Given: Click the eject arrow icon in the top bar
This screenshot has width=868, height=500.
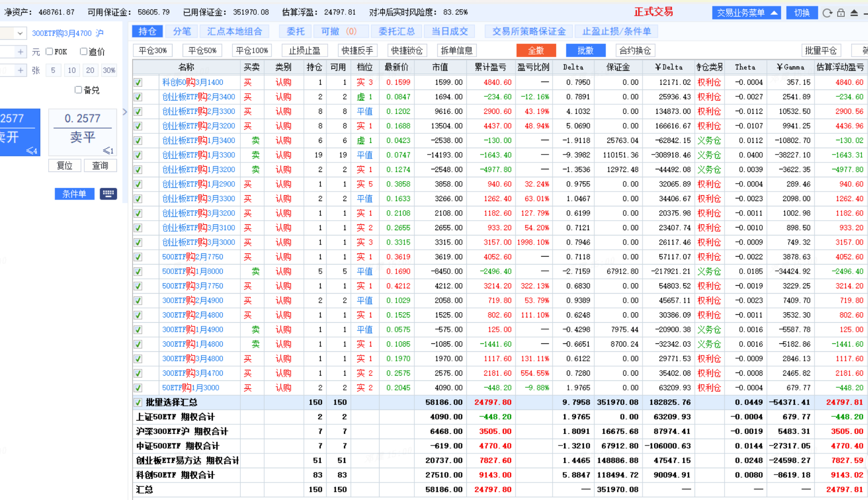Looking at the screenshot, I should pyautogui.click(x=854, y=13).
